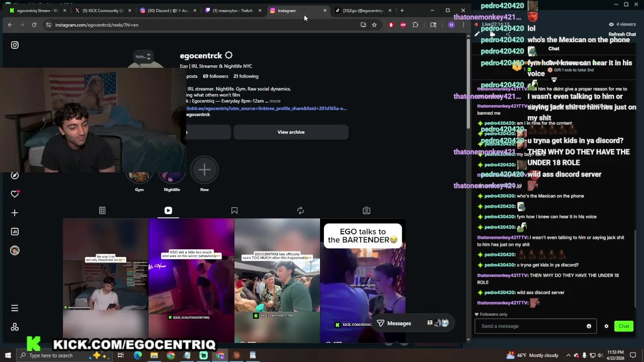Click the Send a message chat field
The width and height of the screenshot is (644, 362).
[x=535, y=326]
